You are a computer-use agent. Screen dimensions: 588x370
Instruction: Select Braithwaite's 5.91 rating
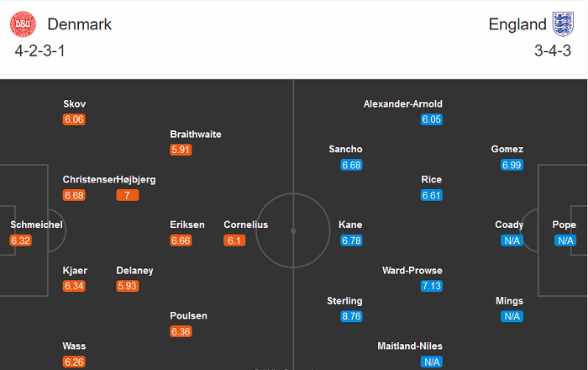click(181, 150)
